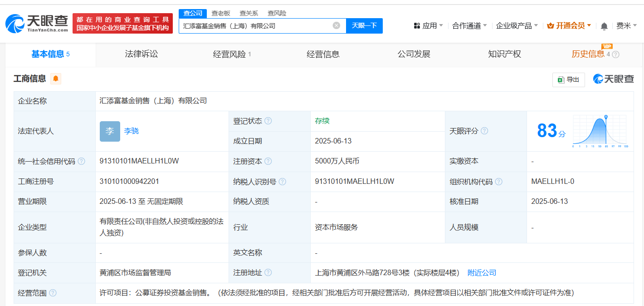Click the orange alert bell beside 工商信息

tap(56, 79)
